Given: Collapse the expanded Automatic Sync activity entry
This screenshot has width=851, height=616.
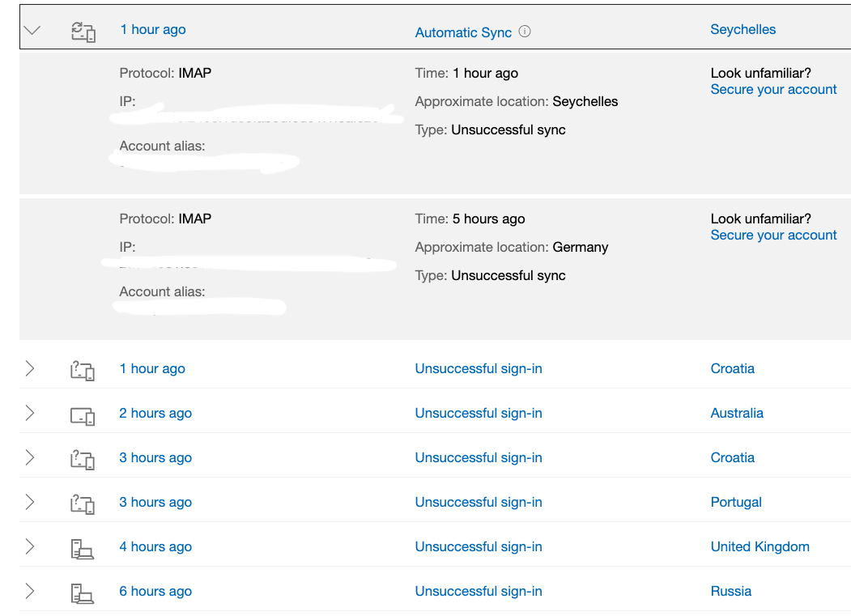Looking at the screenshot, I should point(31,29).
